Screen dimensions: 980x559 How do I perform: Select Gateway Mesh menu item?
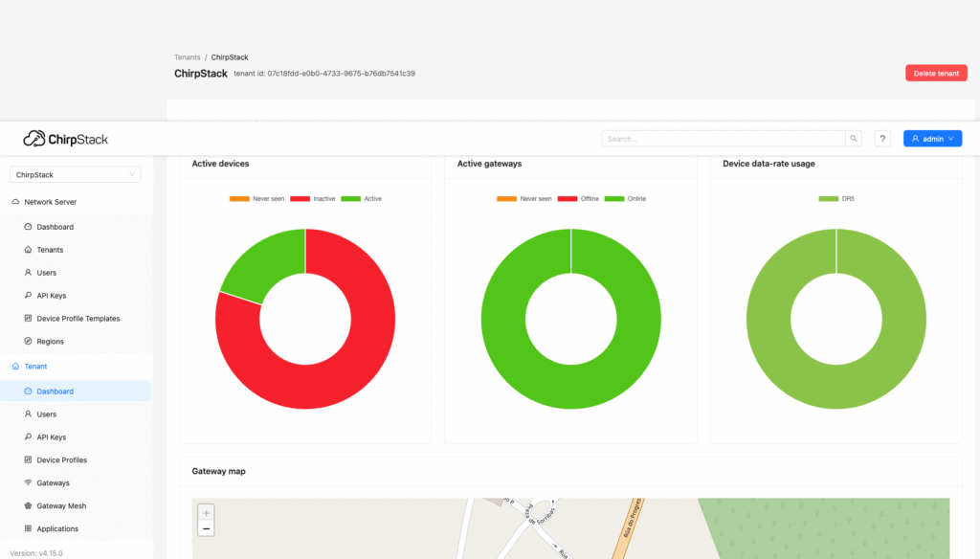coord(63,506)
